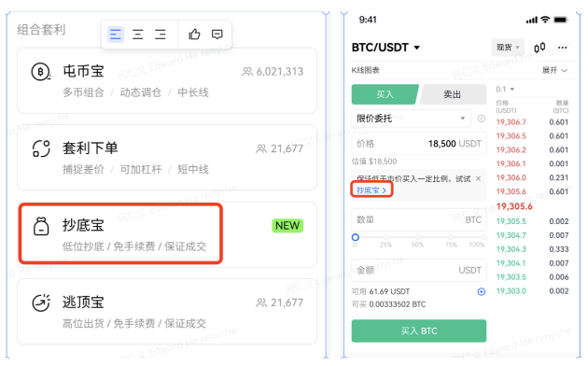Click the info icon beside 限价委托

pyautogui.click(x=481, y=119)
